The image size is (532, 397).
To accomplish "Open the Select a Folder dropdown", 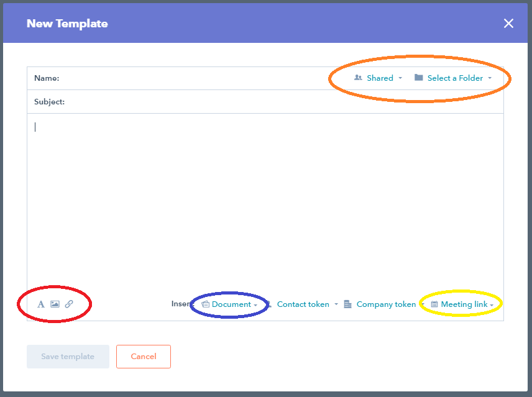I will tap(453, 78).
